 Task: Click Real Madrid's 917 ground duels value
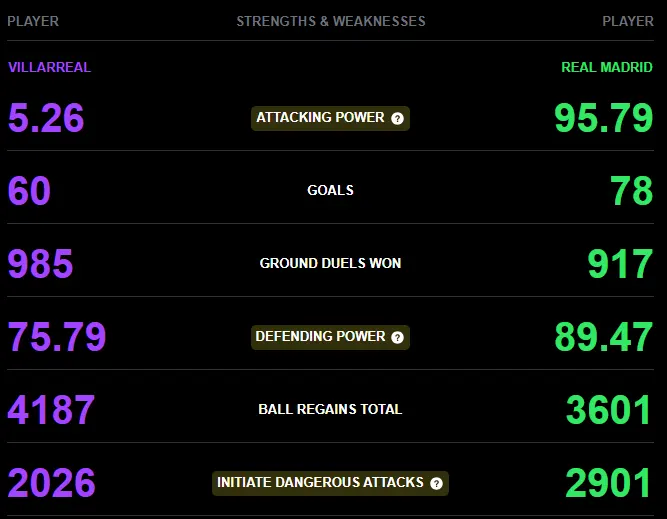click(620, 264)
